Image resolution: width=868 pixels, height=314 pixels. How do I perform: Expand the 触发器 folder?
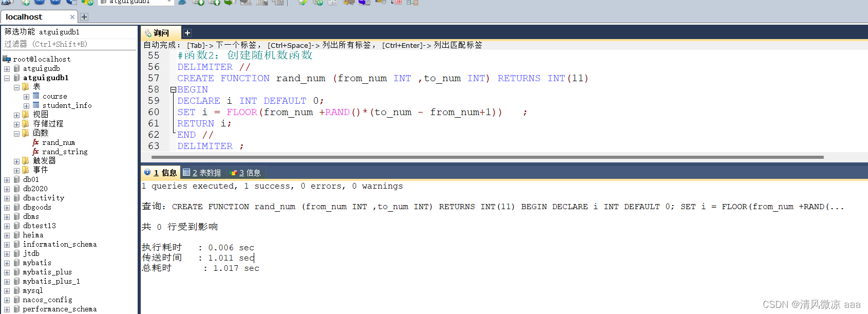click(x=16, y=161)
